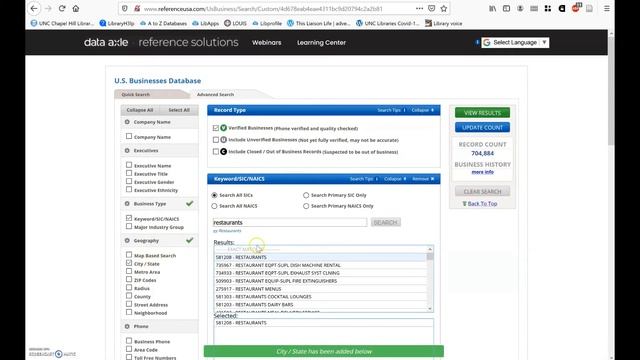Viewport: 640px width, 360px height.
Task: Click the Collapse All button
Action: coord(140,110)
